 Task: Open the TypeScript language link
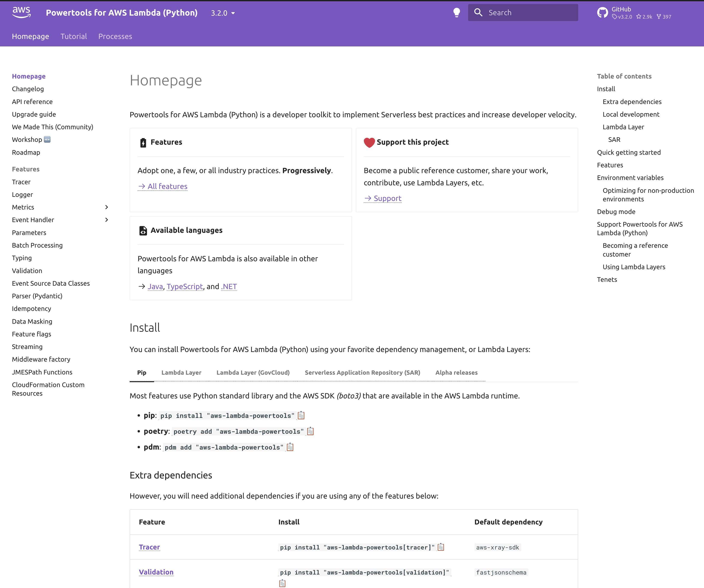click(185, 287)
